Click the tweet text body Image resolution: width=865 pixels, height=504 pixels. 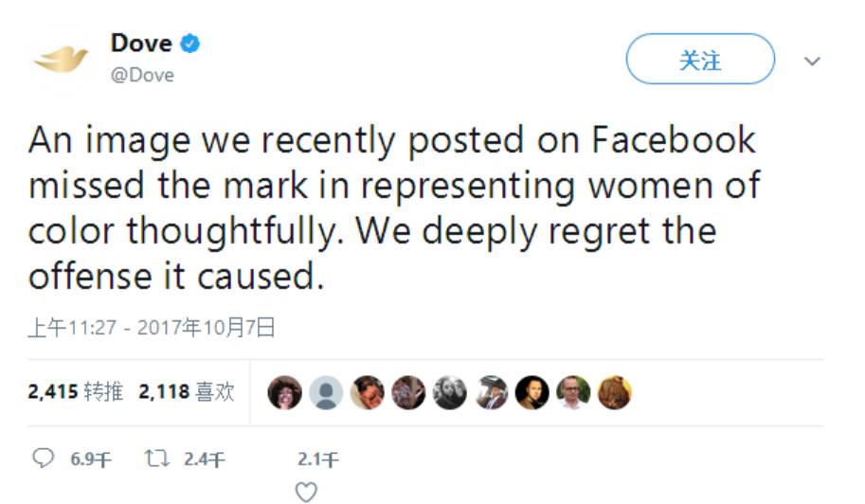click(393, 208)
